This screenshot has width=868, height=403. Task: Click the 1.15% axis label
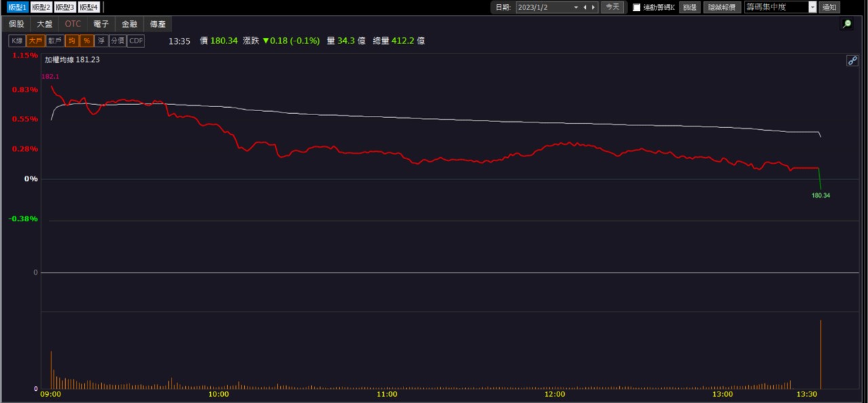tap(24, 56)
